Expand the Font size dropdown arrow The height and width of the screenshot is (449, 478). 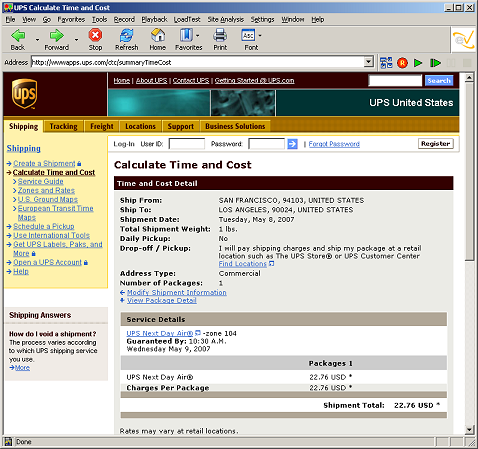coord(260,35)
